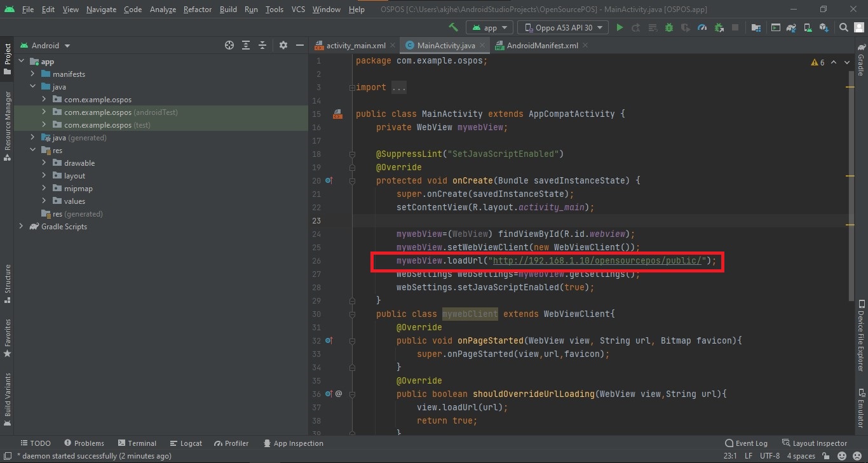This screenshot has width=868, height=463.
Task: Sync project with Gradle files
Action: pyautogui.click(x=791, y=27)
